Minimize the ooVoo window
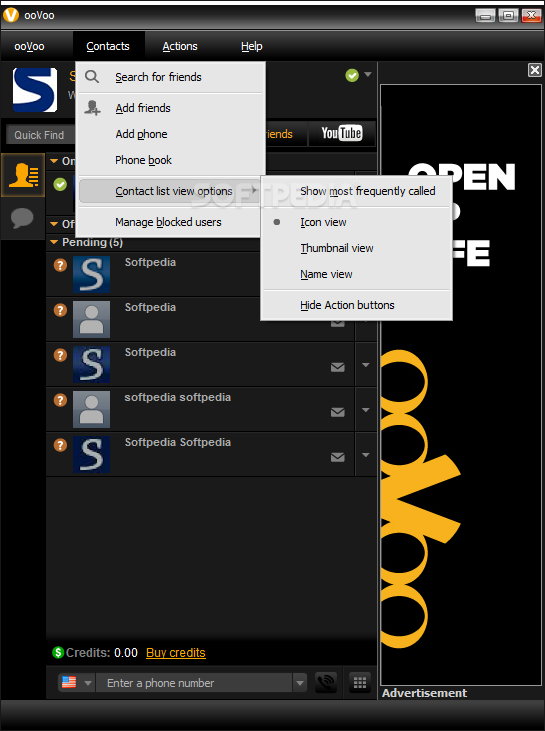 (485, 16)
